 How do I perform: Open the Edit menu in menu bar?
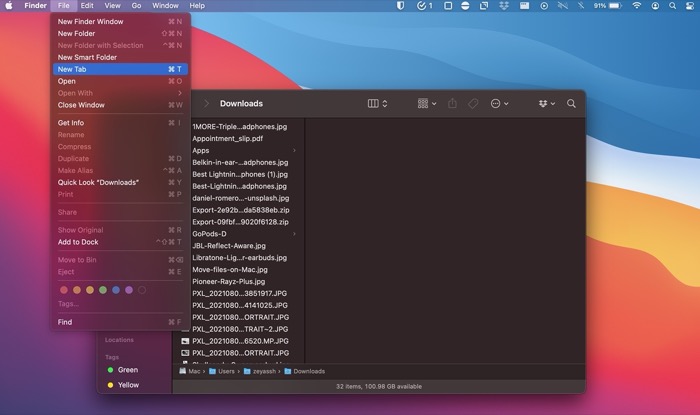(x=87, y=6)
